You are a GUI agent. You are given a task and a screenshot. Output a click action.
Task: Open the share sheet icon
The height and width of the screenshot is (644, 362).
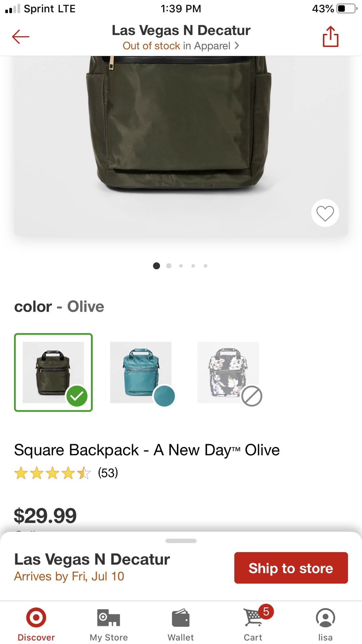330,37
